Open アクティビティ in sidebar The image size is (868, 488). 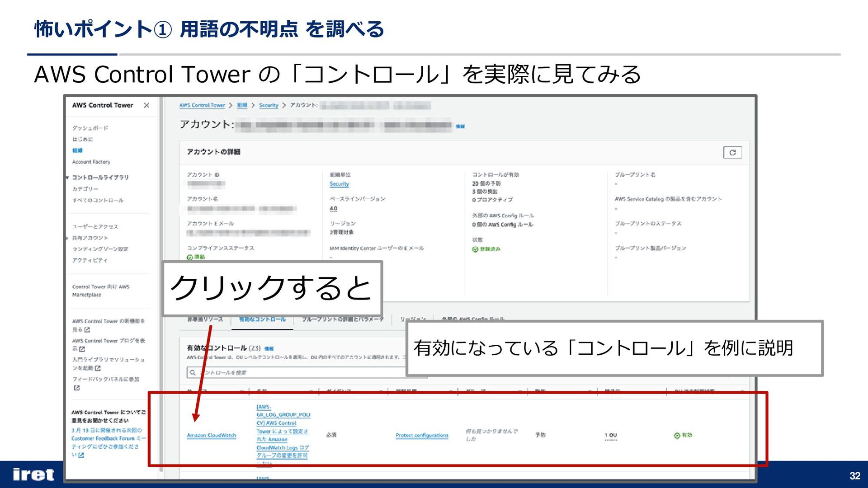click(90, 260)
